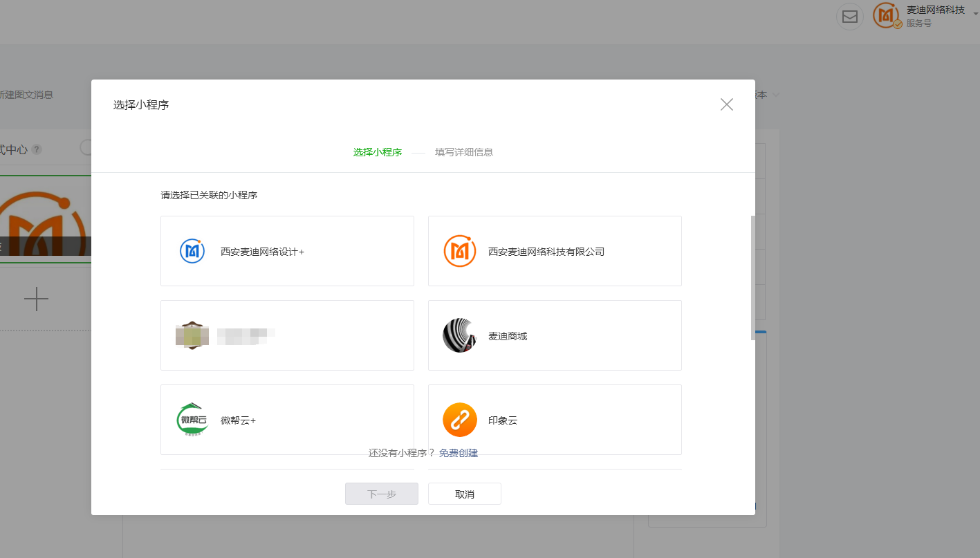Screen dimensions: 980x558
Task: Select the 印象云 card option
Action: (x=555, y=419)
